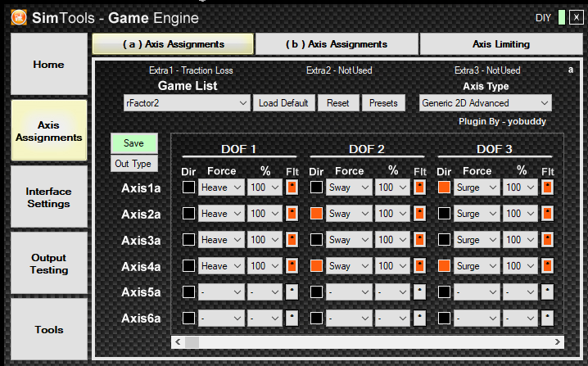The image size is (588, 366).
Task: Toggle Dir checkbox for Axis2a DOF 3
Action: 444,214
